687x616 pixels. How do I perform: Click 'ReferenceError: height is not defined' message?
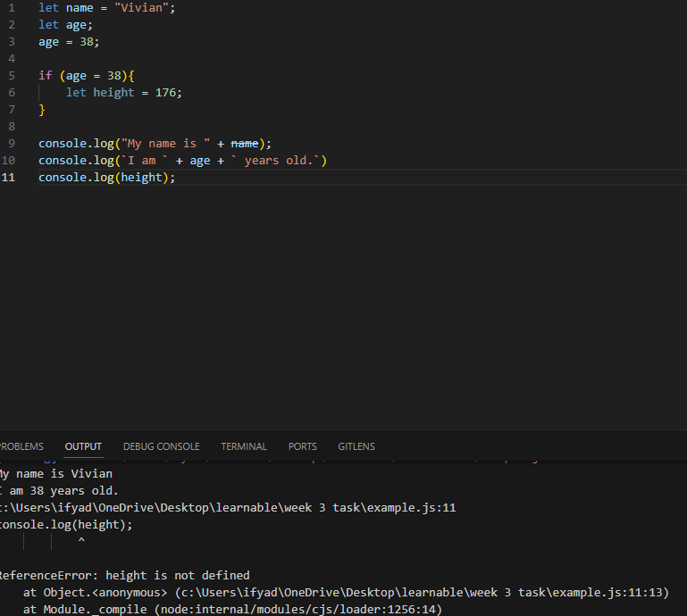(x=124, y=575)
